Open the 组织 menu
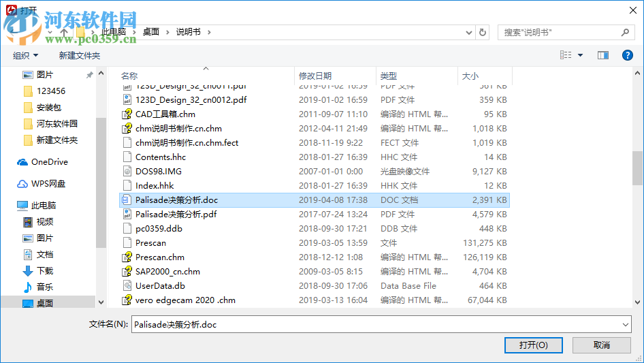The width and height of the screenshot is (644, 363). click(25, 55)
